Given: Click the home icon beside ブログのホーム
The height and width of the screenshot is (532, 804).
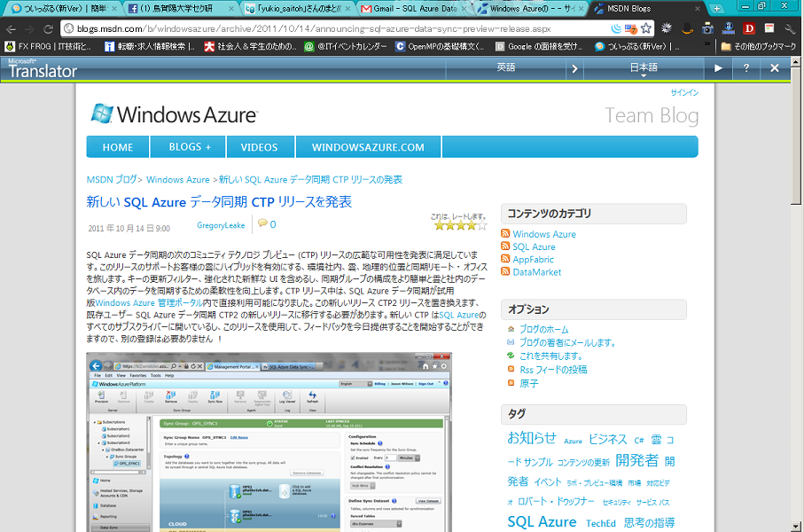Looking at the screenshot, I should click(x=511, y=329).
